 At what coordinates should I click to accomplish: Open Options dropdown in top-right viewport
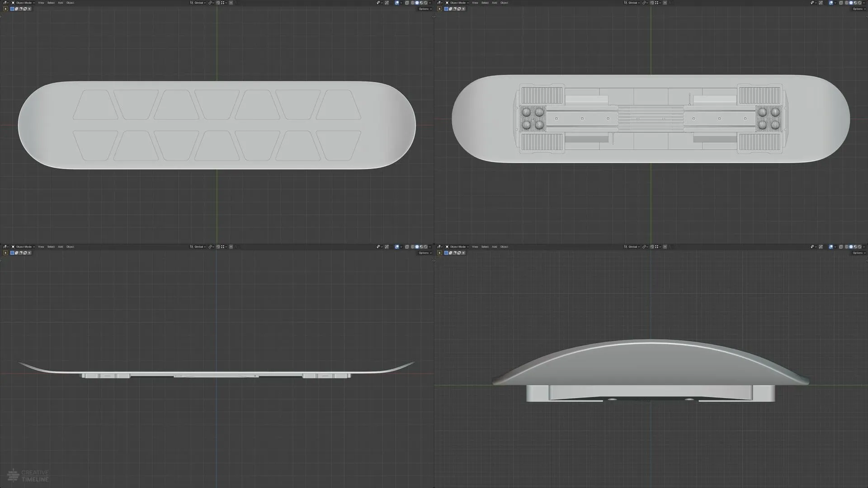tap(859, 9)
